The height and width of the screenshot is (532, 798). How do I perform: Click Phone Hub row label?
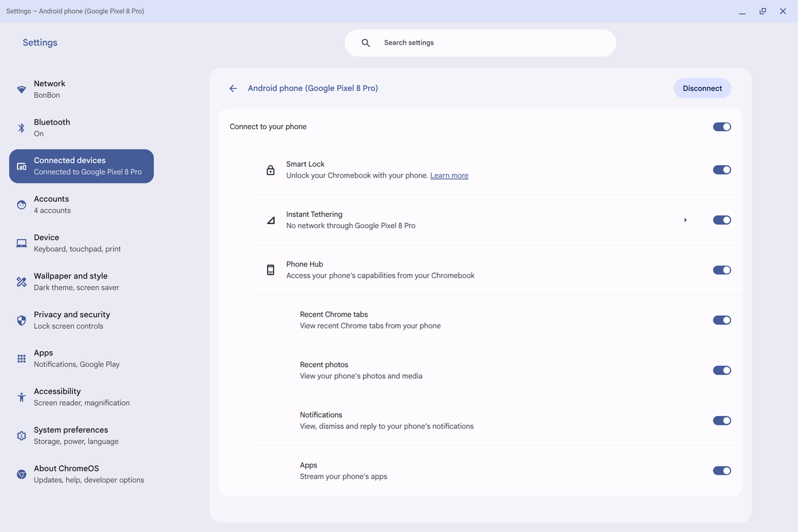coord(304,264)
